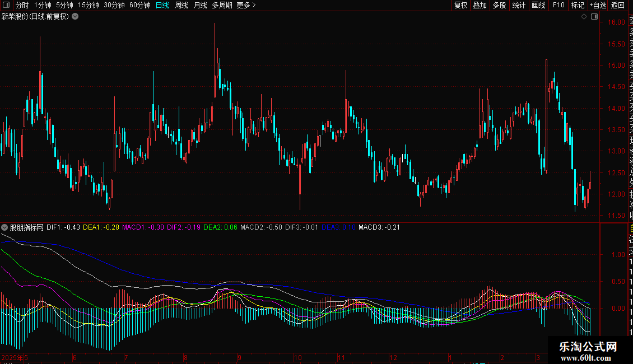Click the +自选 add to watchlist button

[598, 5]
